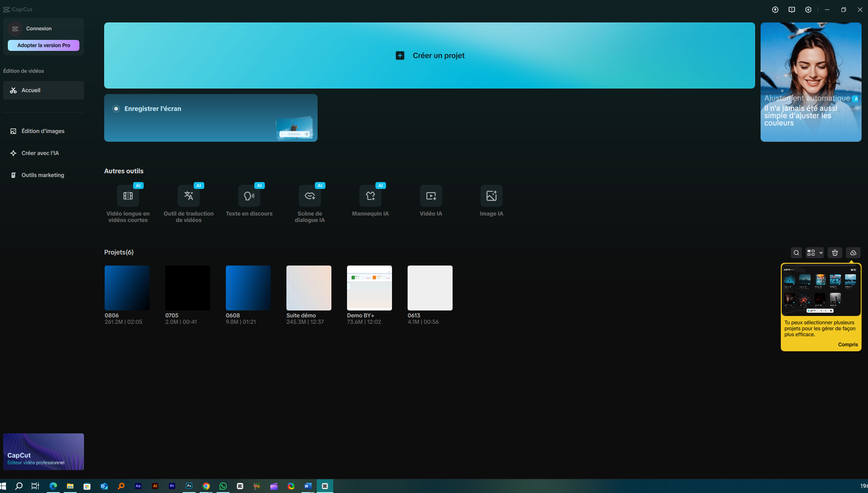The height and width of the screenshot is (493, 868).
Task: Toggle the cloud sync icon above projects
Action: click(x=853, y=253)
